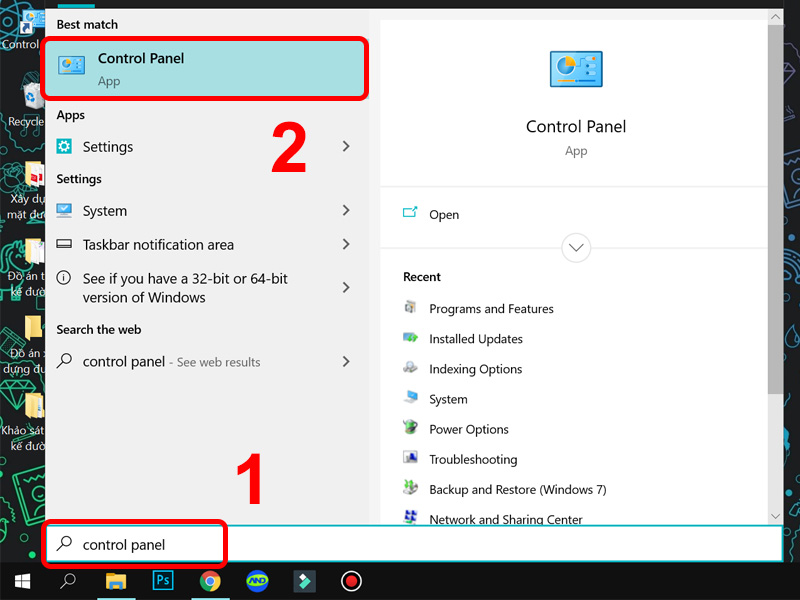Click the green AND app taskbar icon
The height and width of the screenshot is (600, 800).
pyautogui.click(x=256, y=580)
